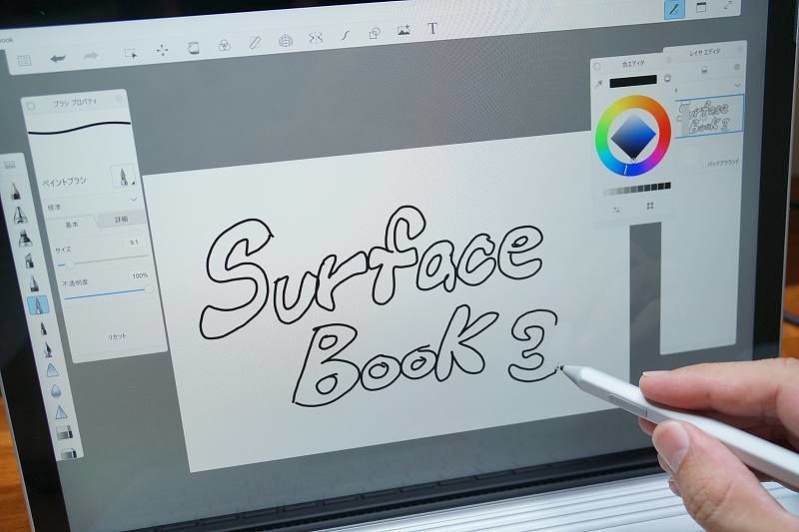Select the Fill bucket tool
This screenshot has height=532, width=799.
pos(193,48)
